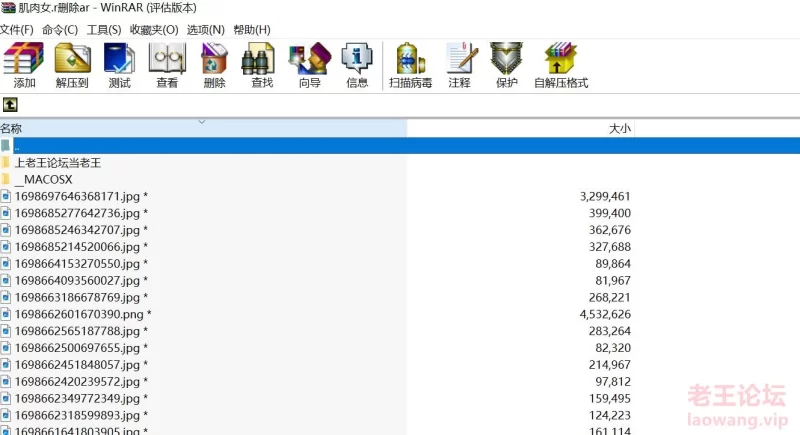This screenshot has height=435, width=800.
Task: Open the Favorites (收藏夹) menu
Action: (154, 30)
